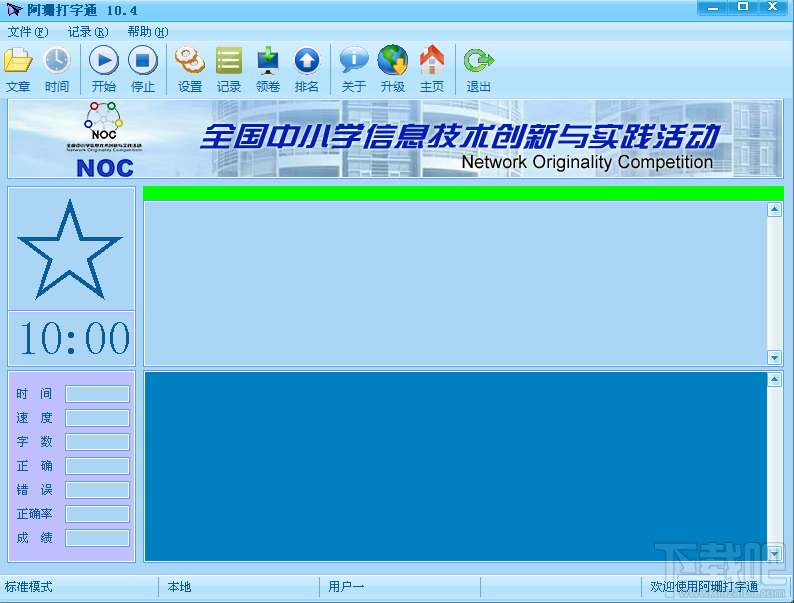Click up arrow of typing area scrollbar

tap(774, 380)
